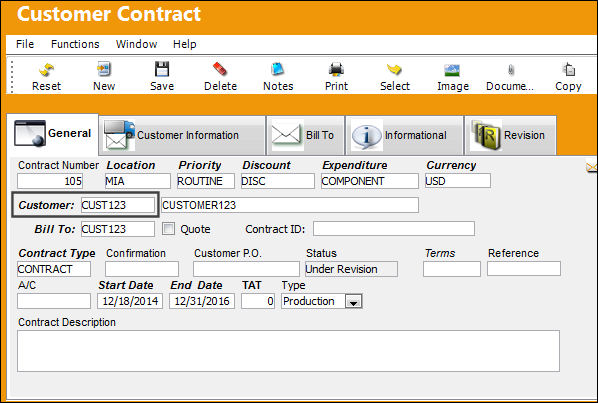Click the Contract Description text area
598x403 pixels.
[288, 351]
